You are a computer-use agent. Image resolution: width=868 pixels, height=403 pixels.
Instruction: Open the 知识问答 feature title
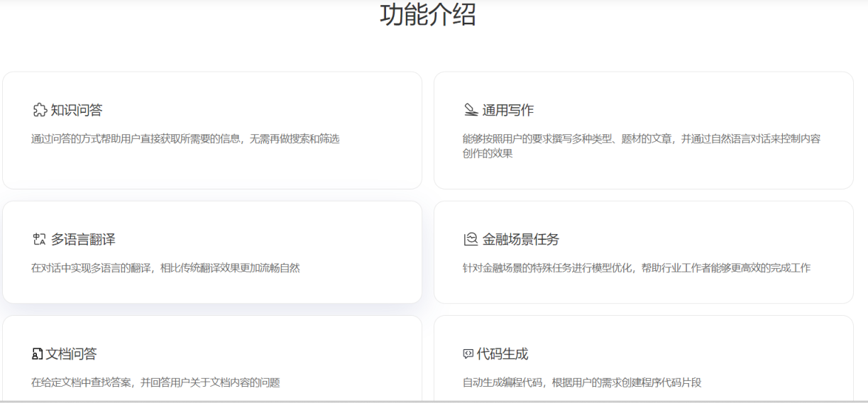coord(77,110)
